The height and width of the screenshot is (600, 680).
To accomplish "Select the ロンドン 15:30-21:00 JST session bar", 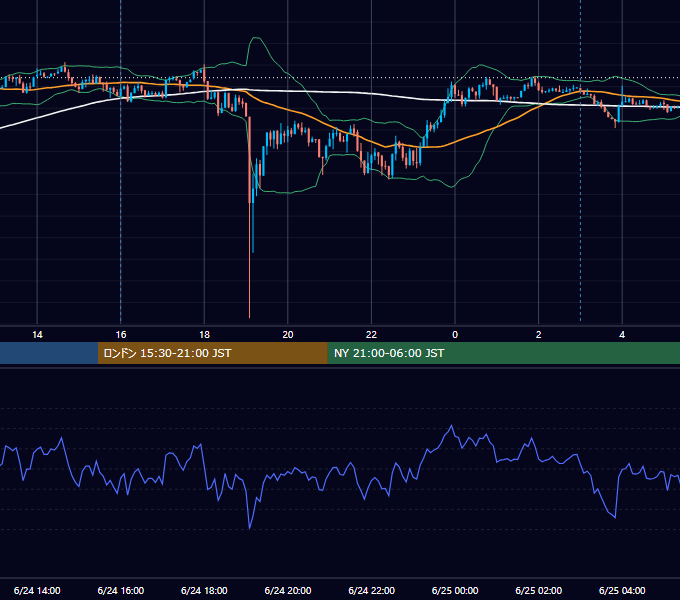I will [x=212, y=353].
